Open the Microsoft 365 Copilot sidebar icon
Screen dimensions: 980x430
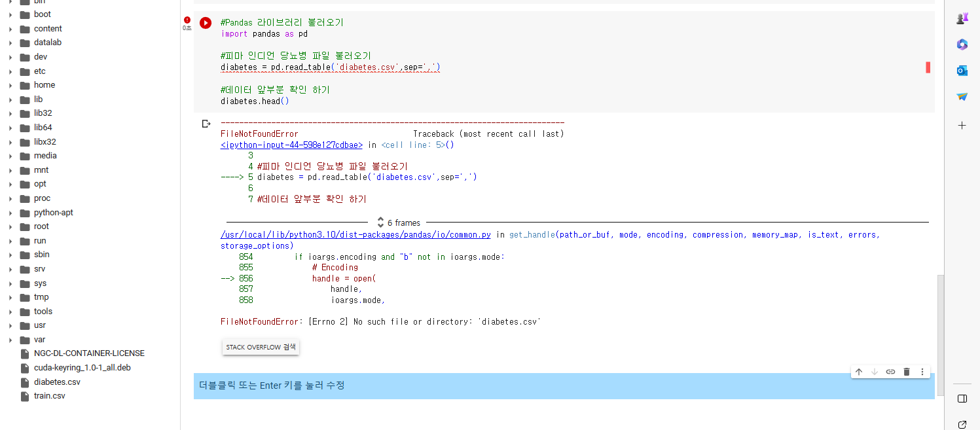(962, 45)
